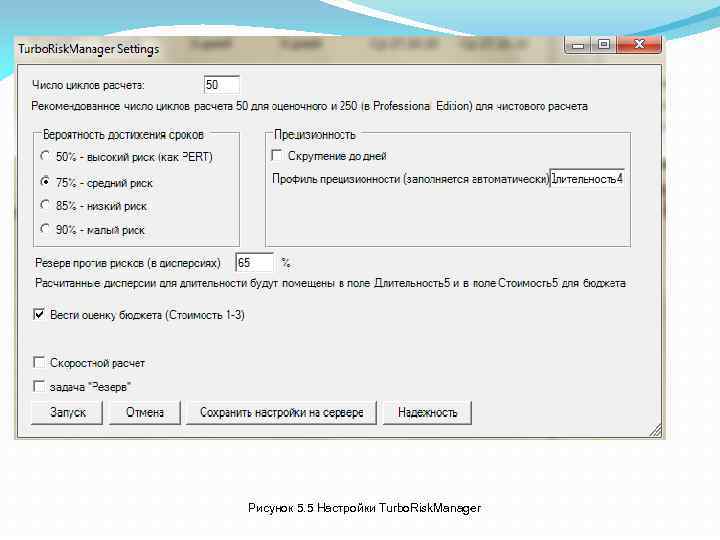Click Сохранить настройки на сервере button
The width and height of the screenshot is (720, 540).
coord(281,412)
